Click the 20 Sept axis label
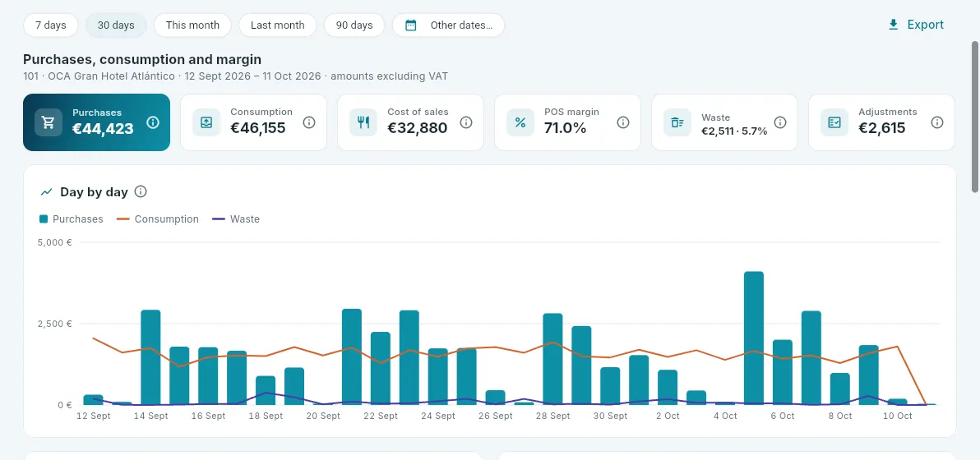Image resolution: width=980 pixels, height=460 pixels. click(x=323, y=416)
